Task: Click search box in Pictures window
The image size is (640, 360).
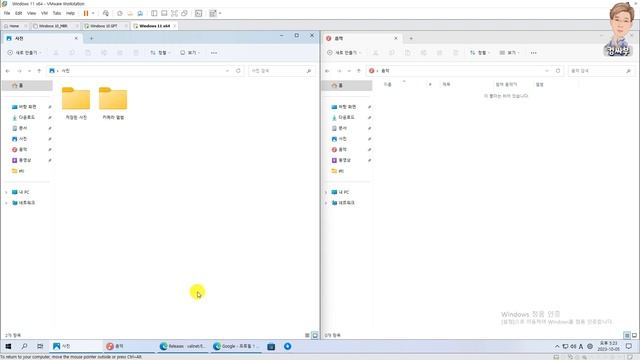Action: pyautogui.click(x=281, y=71)
